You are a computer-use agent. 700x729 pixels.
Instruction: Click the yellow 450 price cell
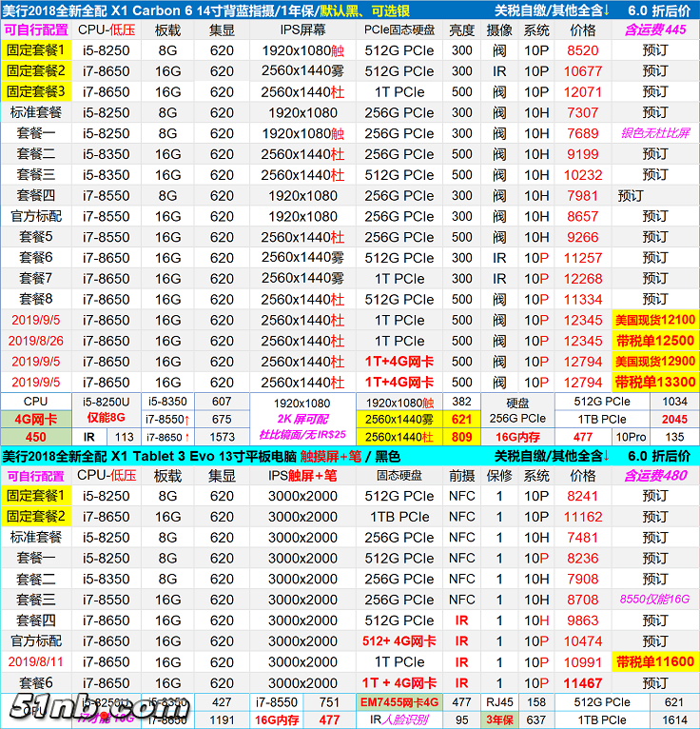[x=35, y=437]
